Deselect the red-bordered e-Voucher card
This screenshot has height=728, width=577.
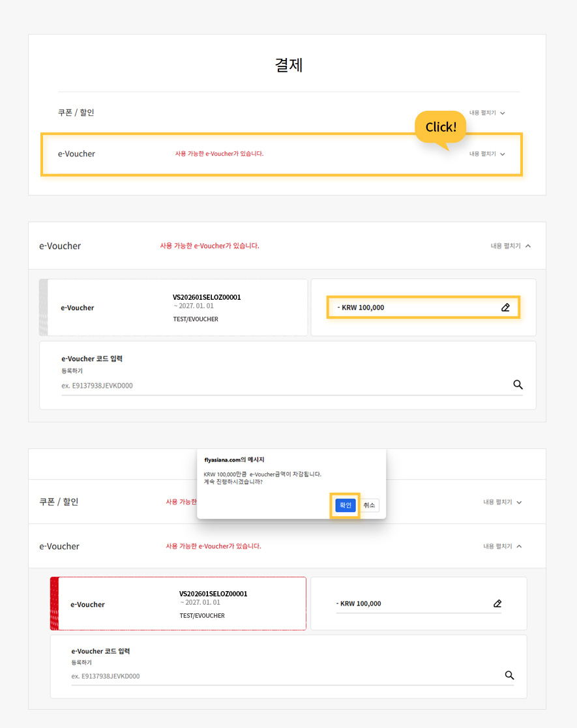coord(178,604)
